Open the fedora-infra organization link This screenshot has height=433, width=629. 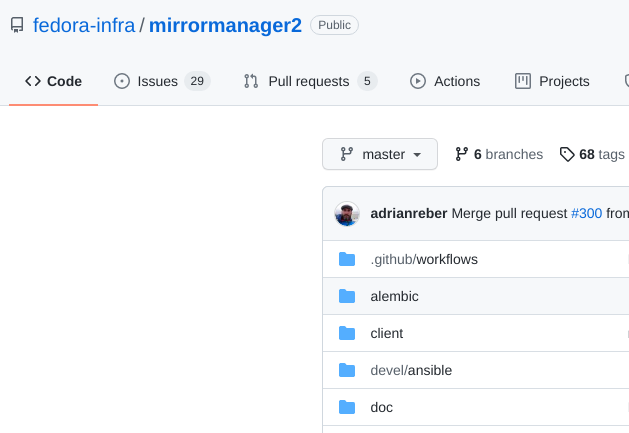click(x=84, y=25)
